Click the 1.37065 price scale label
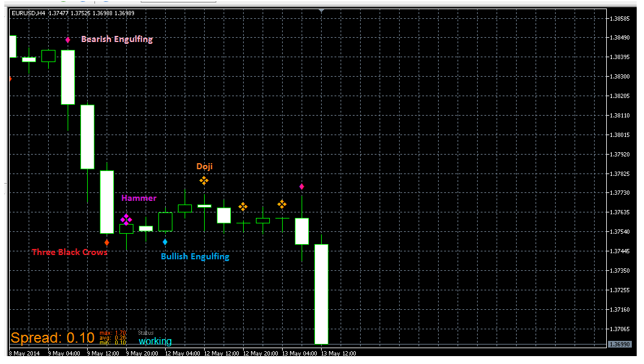644x364 pixels. click(620, 329)
